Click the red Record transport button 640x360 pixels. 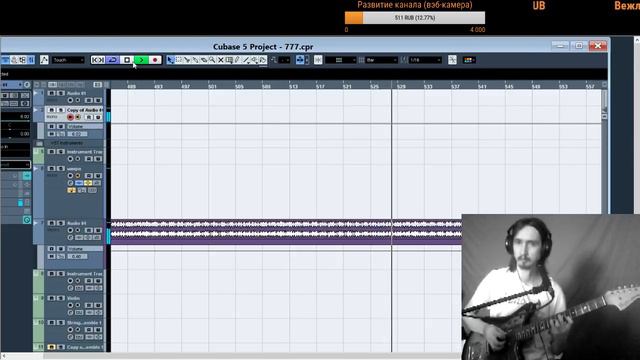[155, 60]
